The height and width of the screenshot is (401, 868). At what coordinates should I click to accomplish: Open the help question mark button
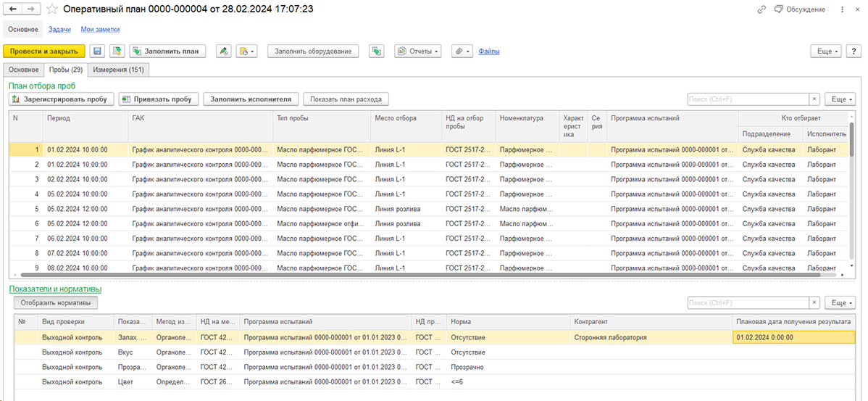click(854, 51)
